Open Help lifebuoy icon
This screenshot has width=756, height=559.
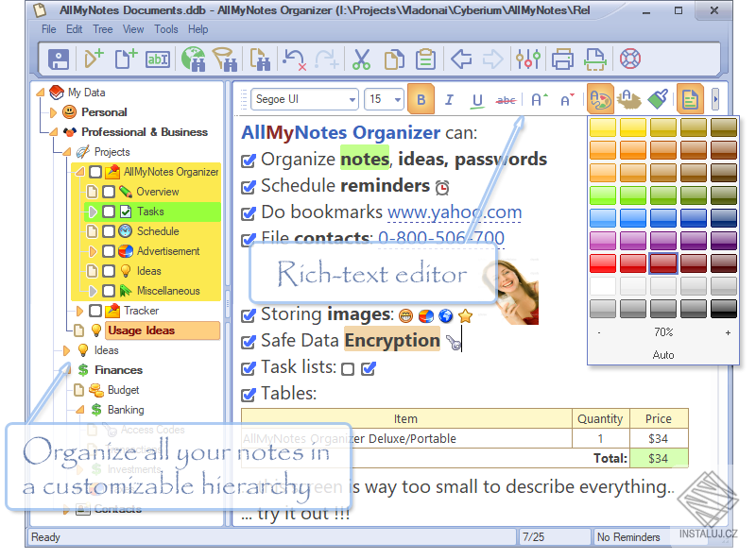pyautogui.click(x=629, y=59)
